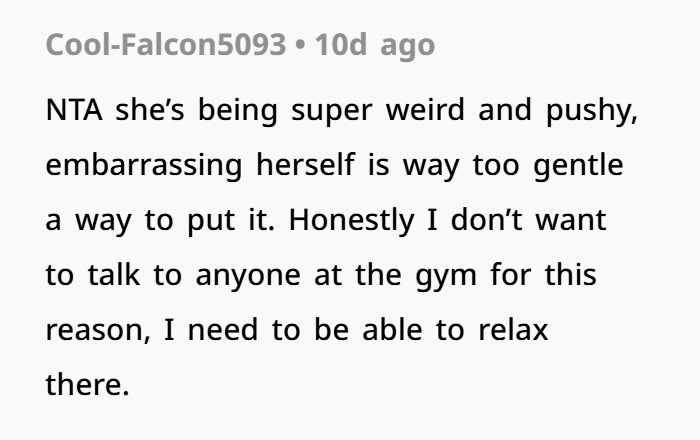Screen dimensions: 700x440
Task: Click the word super in the first line
Action: coord(332,112)
